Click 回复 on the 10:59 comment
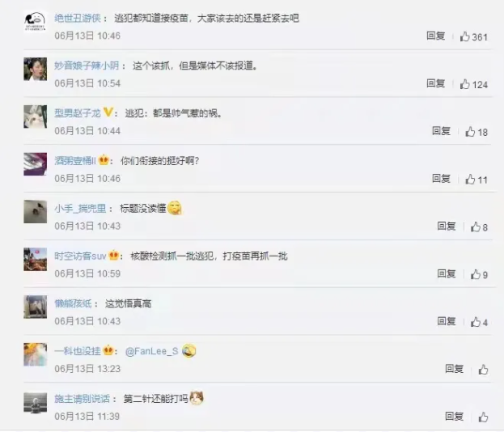 (447, 274)
